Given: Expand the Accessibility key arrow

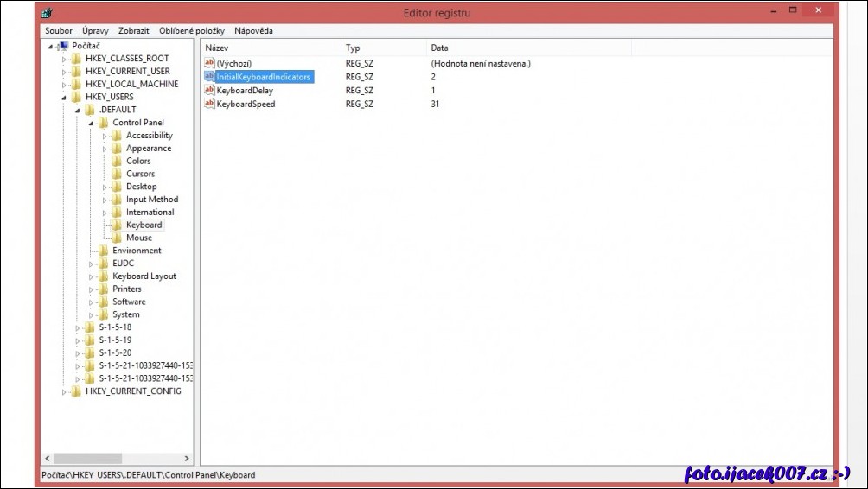Looking at the screenshot, I should point(105,136).
